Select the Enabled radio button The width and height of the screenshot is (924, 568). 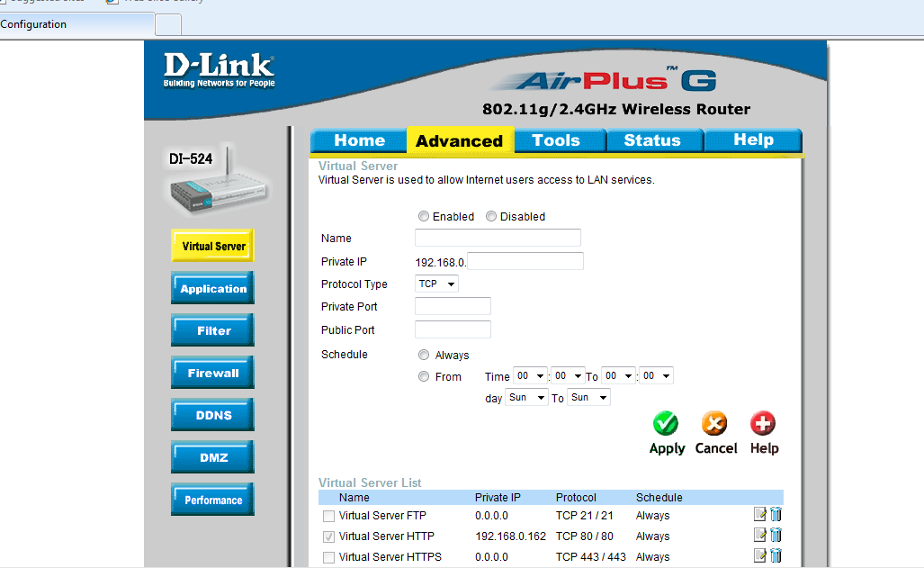click(424, 216)
